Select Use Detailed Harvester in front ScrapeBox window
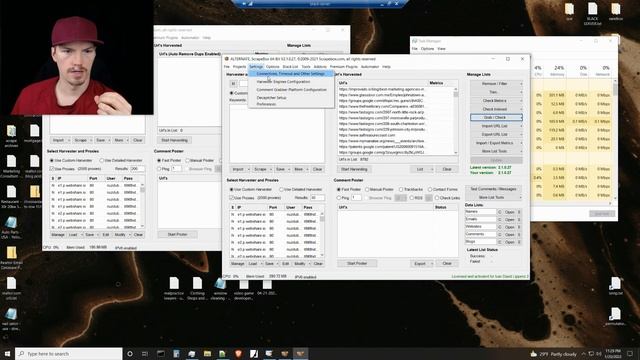Image resolution: width=640 pixels, height=360 pixels. (x=301, y=189)
